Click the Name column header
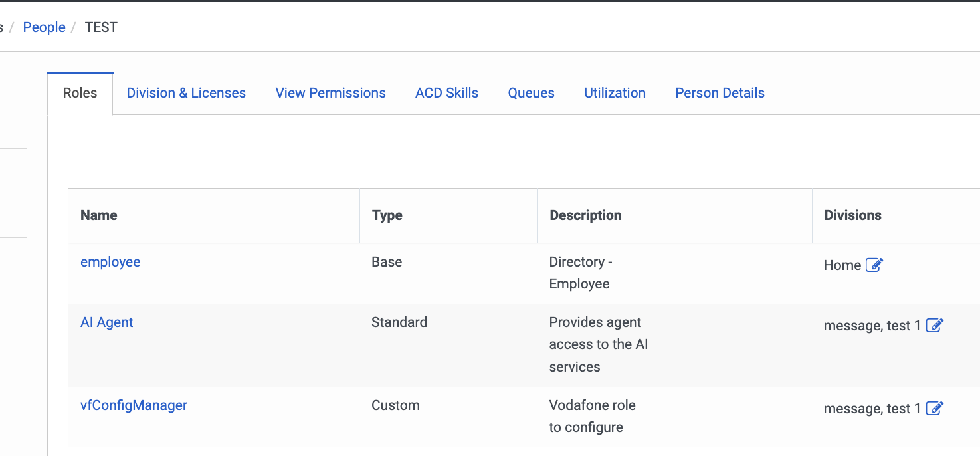This screenshot has height=456, width=980. [x=99, y=215]
